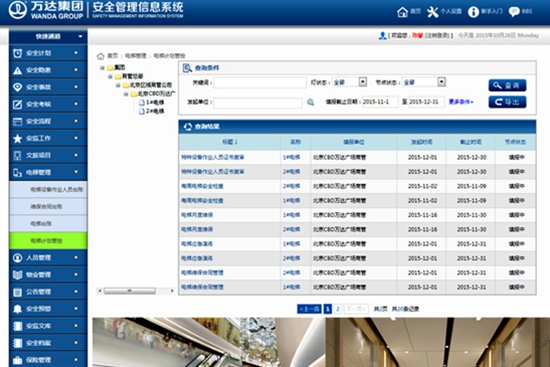Click the star 安监工作 sidebar icon
The height and width of the screenshot is (367, 550).
pos(18,139)
